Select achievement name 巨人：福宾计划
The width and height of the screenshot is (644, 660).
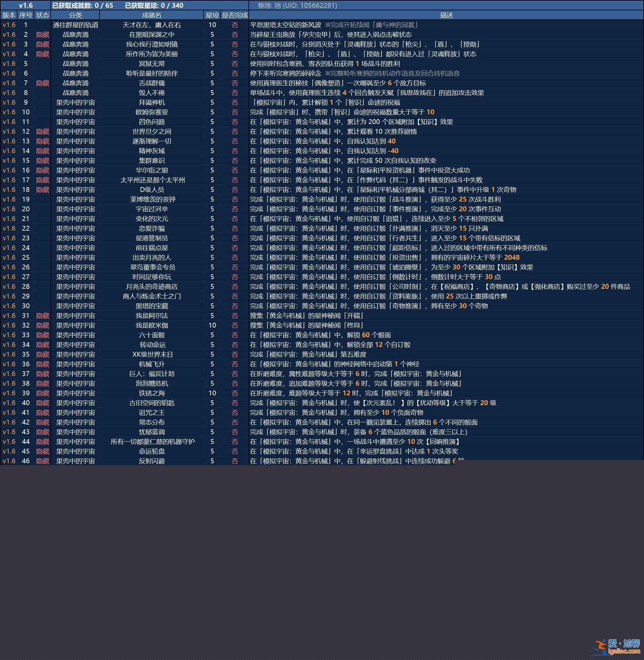(x=152, y=374)
